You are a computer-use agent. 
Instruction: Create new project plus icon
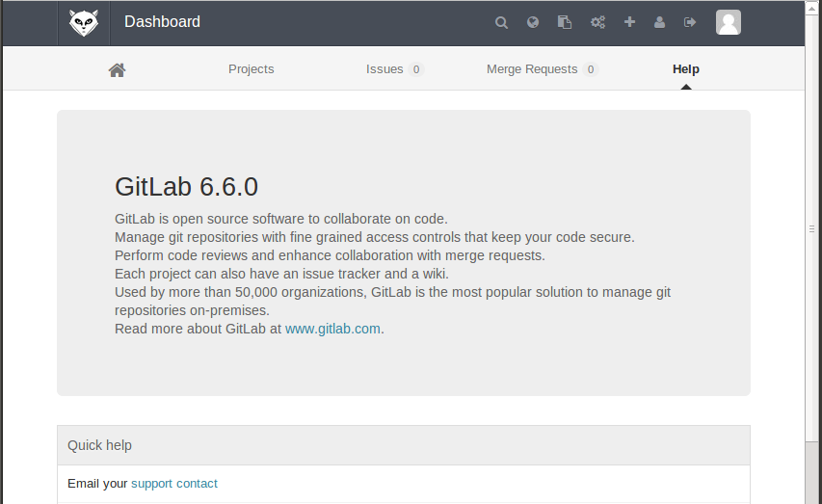(x=629, y=21)
